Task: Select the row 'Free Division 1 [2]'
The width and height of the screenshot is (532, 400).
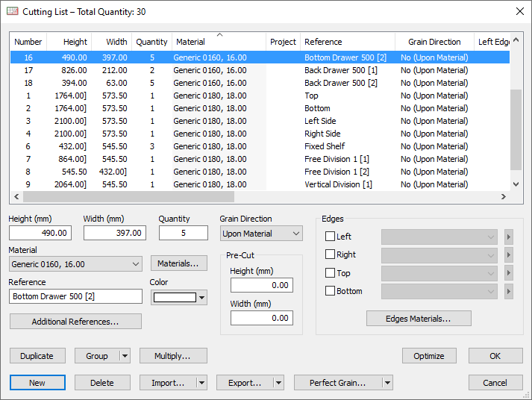Action: (260, 172)
